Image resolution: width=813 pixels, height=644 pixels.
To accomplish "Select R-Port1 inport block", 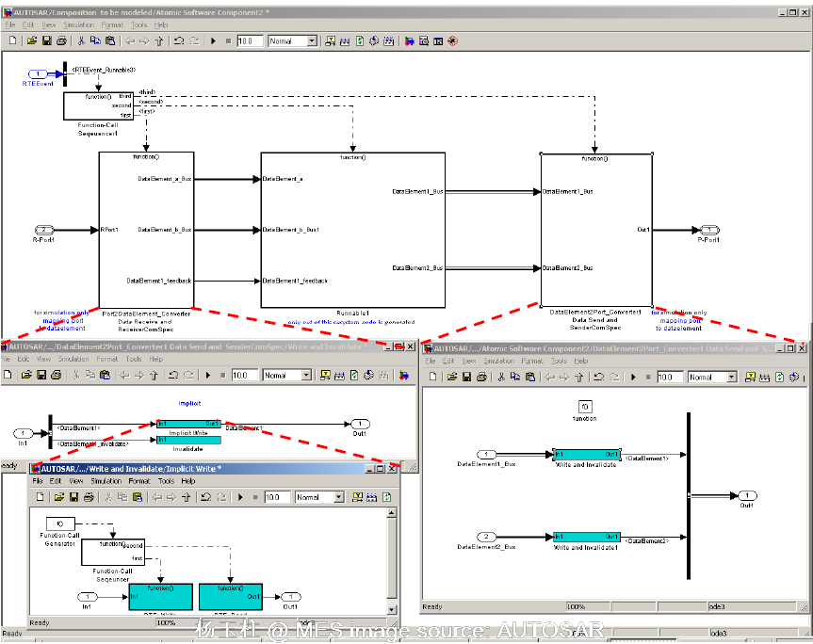I will click(44, 230).
